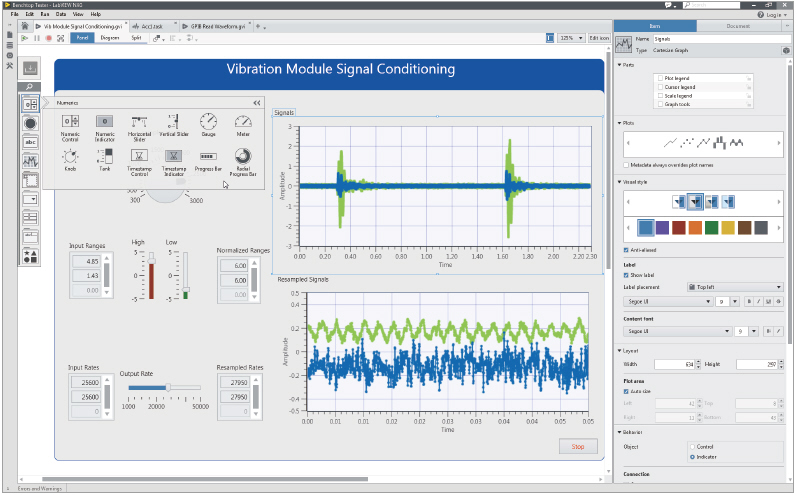Viewport: 797px width, 495px height.
Task: Switch to the Diagram view tab
Action: (110, 37)
